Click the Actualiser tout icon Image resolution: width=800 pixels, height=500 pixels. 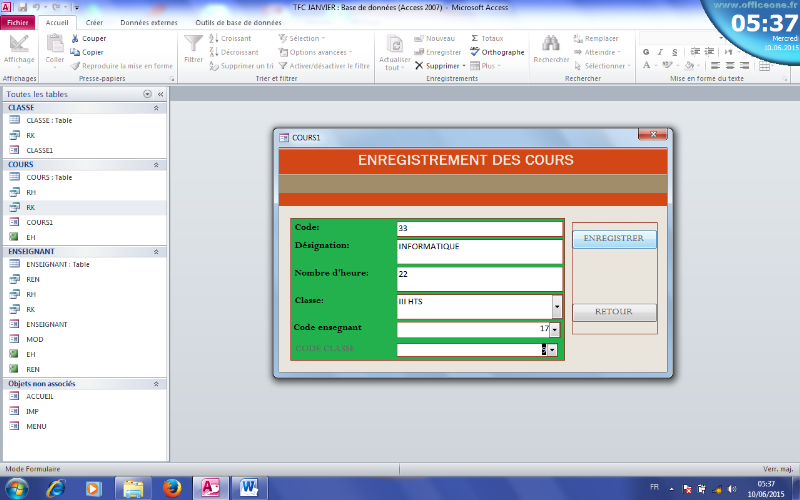[x=395, y=44]
